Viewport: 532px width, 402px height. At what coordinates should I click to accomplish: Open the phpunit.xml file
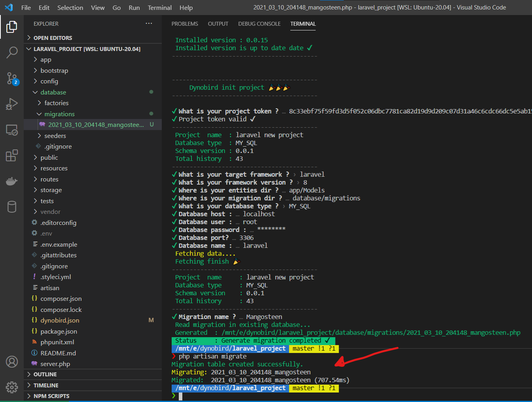93,342
